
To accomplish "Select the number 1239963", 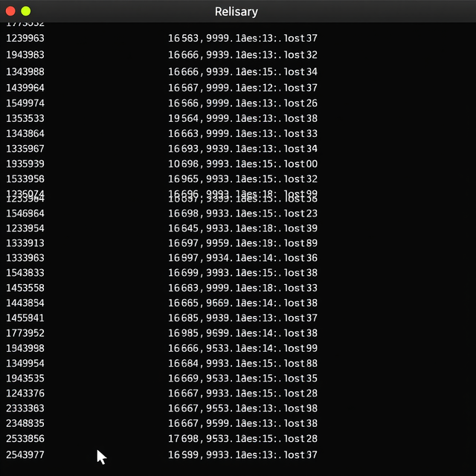I will tap(25, 38).
